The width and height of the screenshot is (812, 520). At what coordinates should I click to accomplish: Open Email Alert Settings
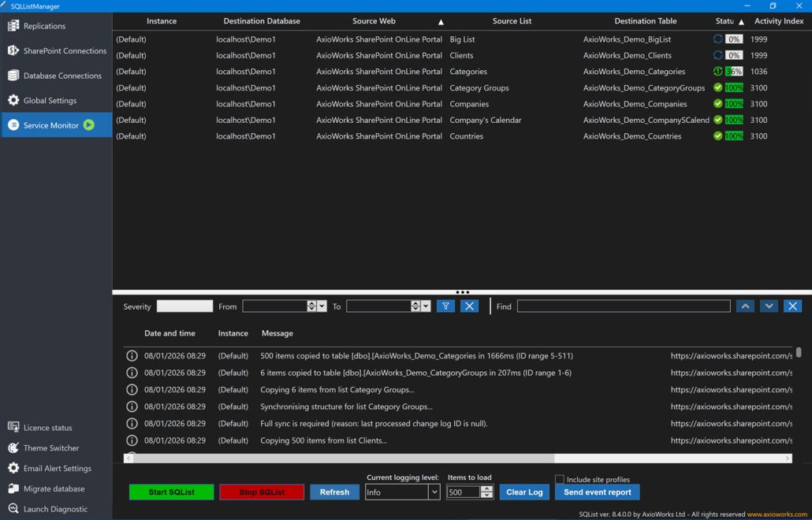point(57,468)
